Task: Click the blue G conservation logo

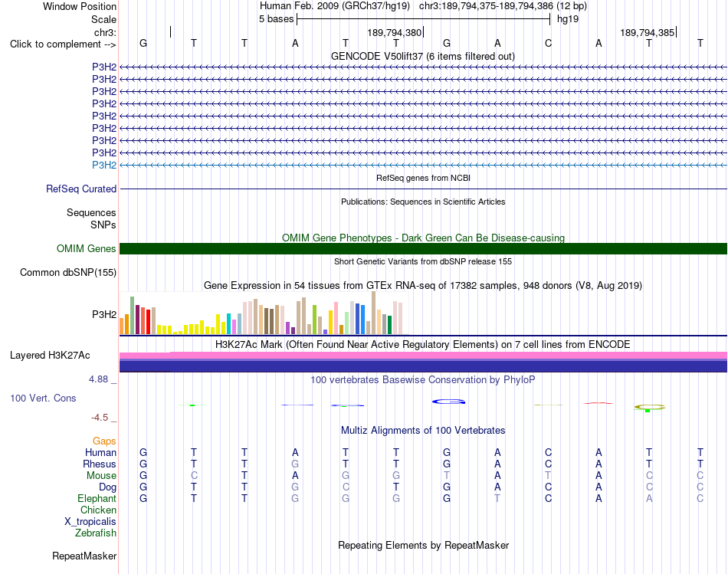Action: [x=448, y=402]
